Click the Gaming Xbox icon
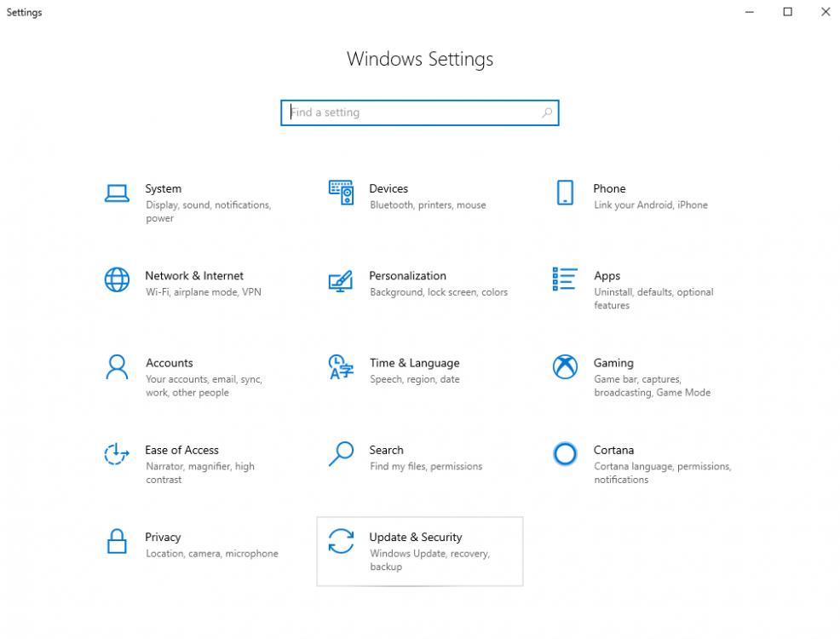840x639 pixels. pos(565,367)
